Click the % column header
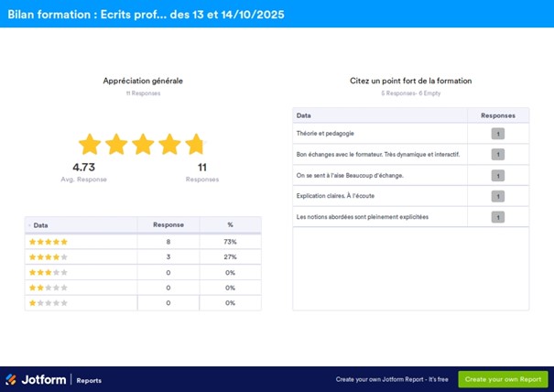The width and height of the screenshot is (554, 392). [230, 224]
